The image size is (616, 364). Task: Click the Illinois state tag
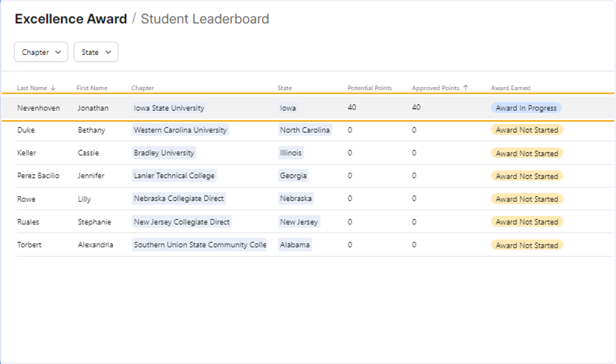[x=291, y=153]
